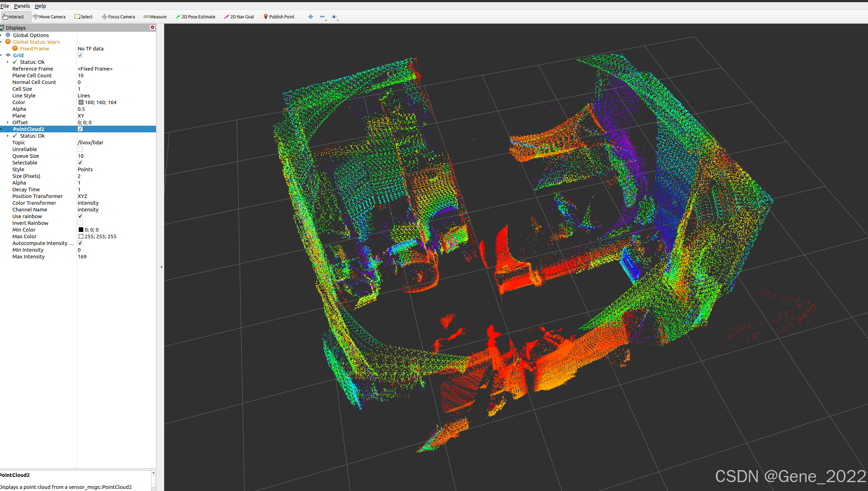Click the Publish Point tool
This screenshot has height=491, width=868.
(x=279, y=17)
